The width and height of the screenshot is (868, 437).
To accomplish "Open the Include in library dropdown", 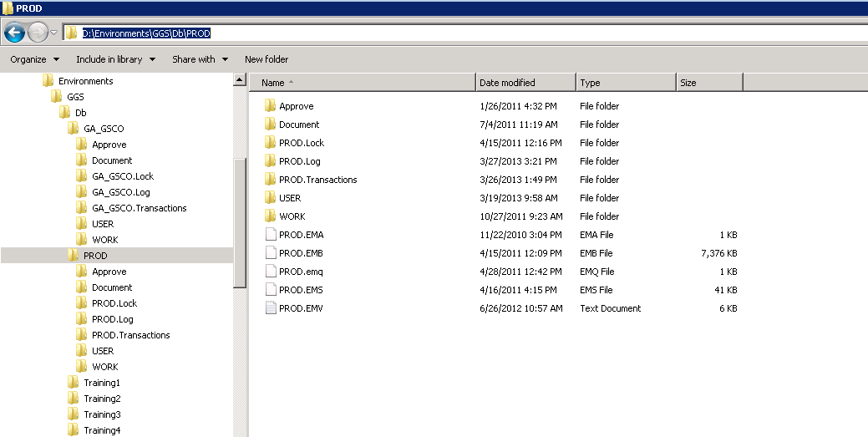I will [x=115, y=59].
